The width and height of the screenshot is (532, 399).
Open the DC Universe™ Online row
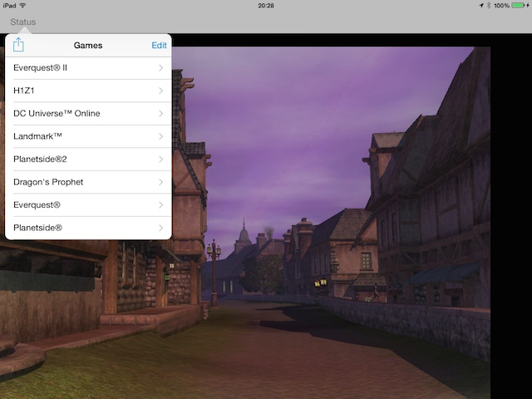(88, 114)
